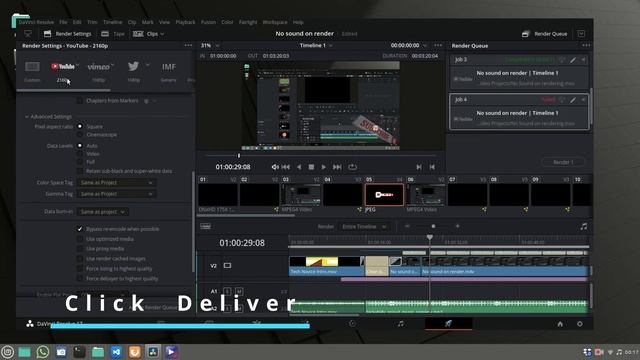The image size is (640, 360).
Task: Open Render Queue panel options (three dots)
Action: click(x=586, y=45)
